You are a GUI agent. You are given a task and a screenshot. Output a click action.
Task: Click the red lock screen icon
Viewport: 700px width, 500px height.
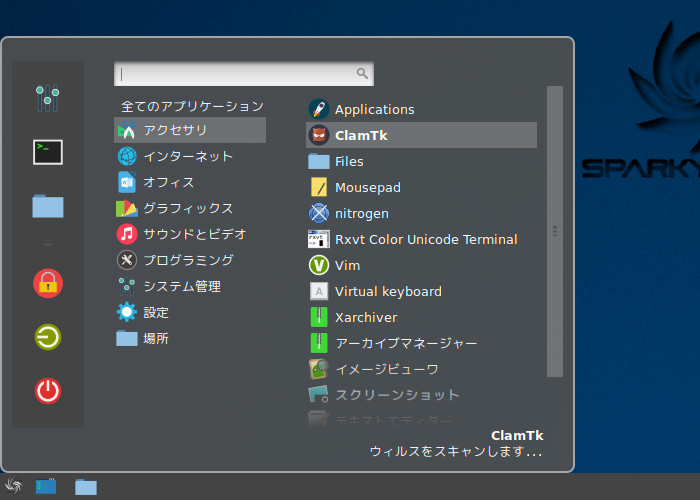tap(48, 283)
